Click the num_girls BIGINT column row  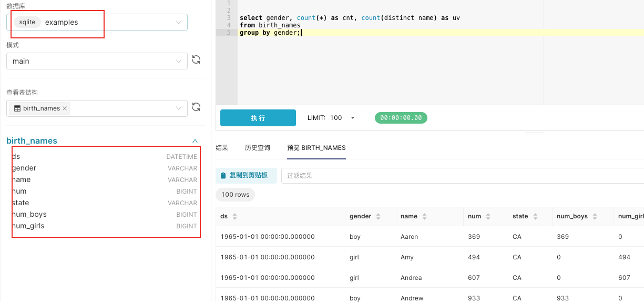pos(105,226)
